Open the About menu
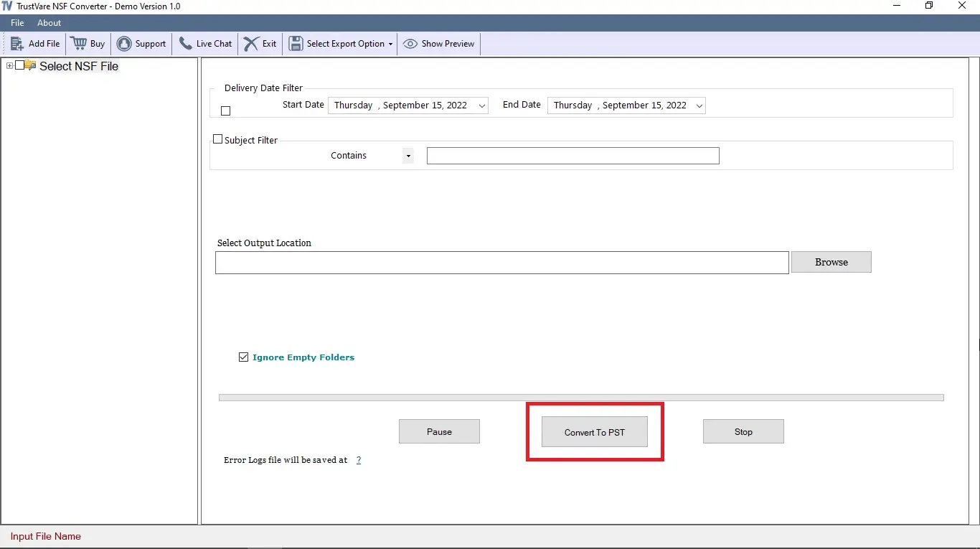Image resolution: width=980 pixels, height=549 pixels. tap(50, 23)
